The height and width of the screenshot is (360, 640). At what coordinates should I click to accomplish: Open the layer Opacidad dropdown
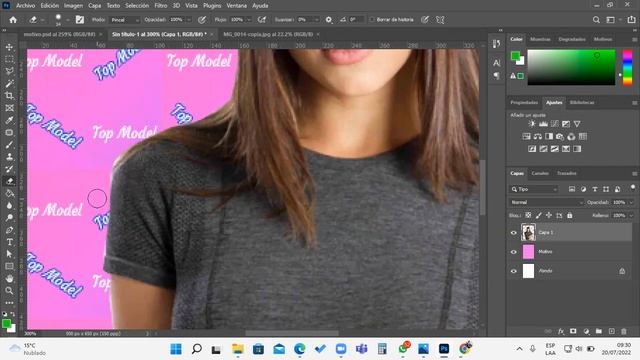pyautogui.click(x=631, y=202)
